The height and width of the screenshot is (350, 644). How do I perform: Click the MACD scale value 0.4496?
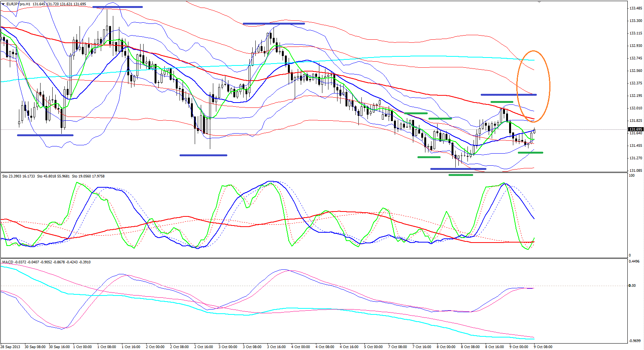tap(634, 261)
